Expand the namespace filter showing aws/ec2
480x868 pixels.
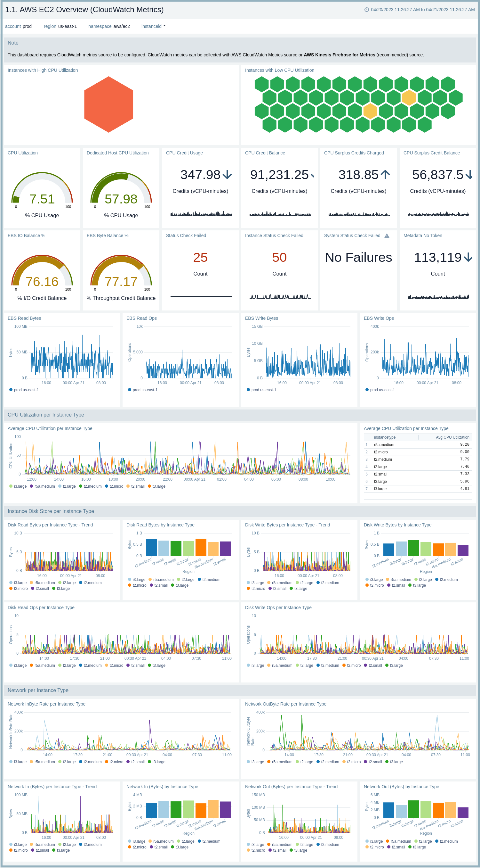tap(124, 27)
